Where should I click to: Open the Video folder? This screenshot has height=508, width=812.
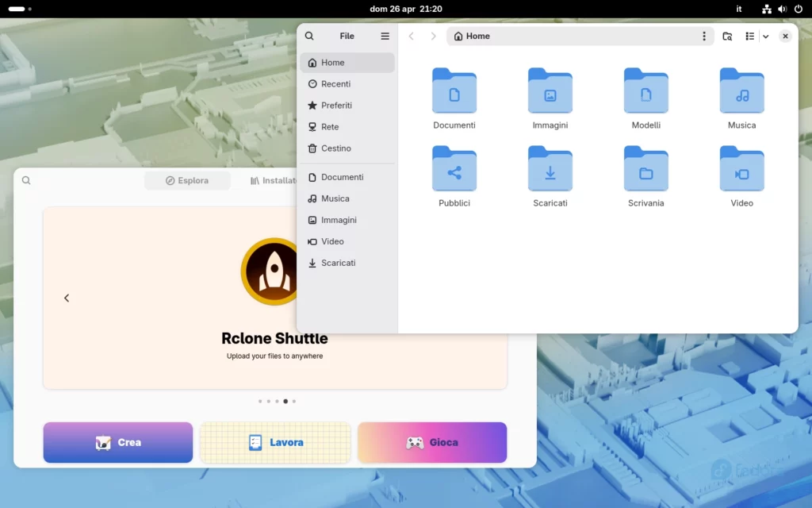point(741,169)
